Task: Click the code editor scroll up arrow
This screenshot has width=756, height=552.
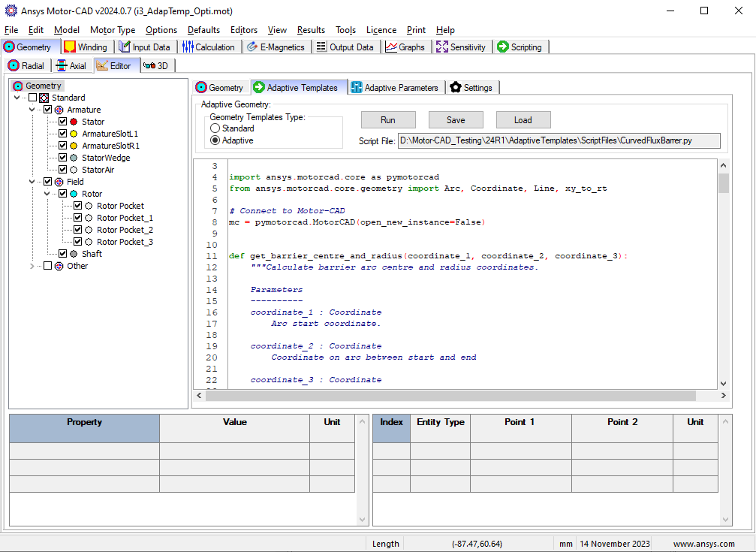Action: 723,165
